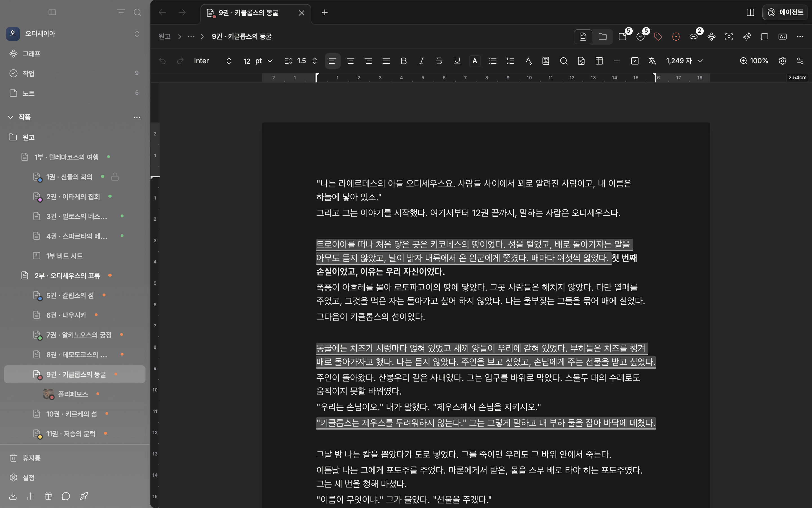Image resolution: width=812 pixels, height=508 pixels.
Task: Open the comments speech bubble icon
Action: coord(764,37)
